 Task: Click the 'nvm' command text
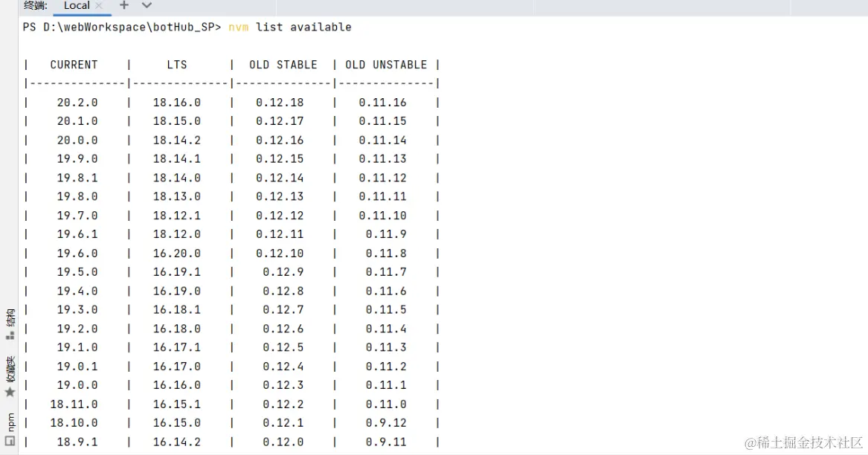point(238,27)
